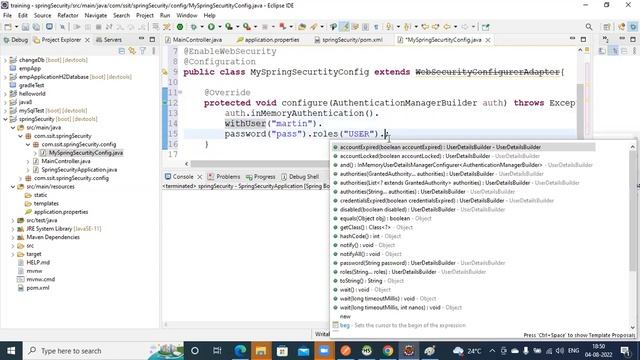The image size is (640, 360).
Task: Click the Debug bug icon in toolbar
Action: [193, 27]
